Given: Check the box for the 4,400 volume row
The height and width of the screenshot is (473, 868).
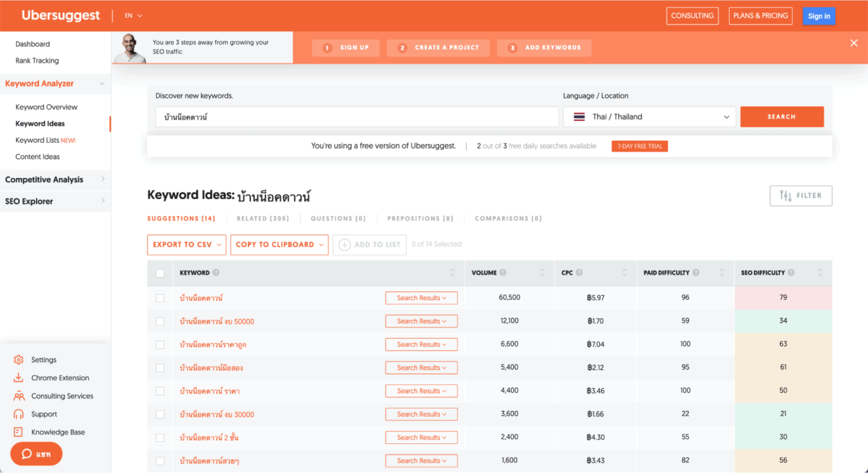Looking at the screenshot, I should [160, 391].
